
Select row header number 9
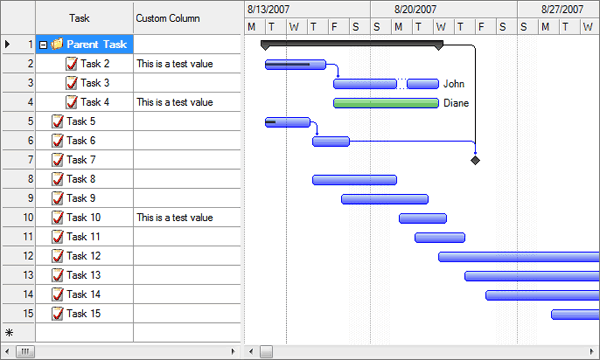pyautogui.click(x=18, y=198)
